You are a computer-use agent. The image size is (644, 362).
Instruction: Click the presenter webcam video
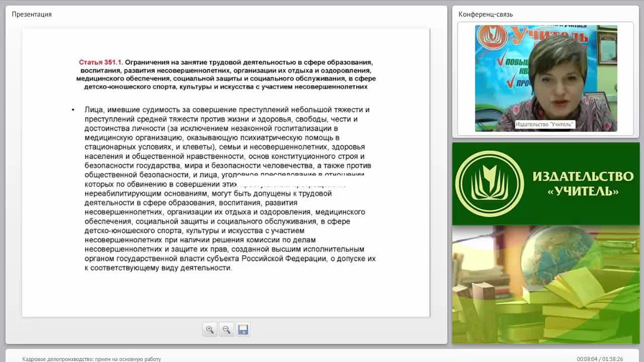coord(546,78)
